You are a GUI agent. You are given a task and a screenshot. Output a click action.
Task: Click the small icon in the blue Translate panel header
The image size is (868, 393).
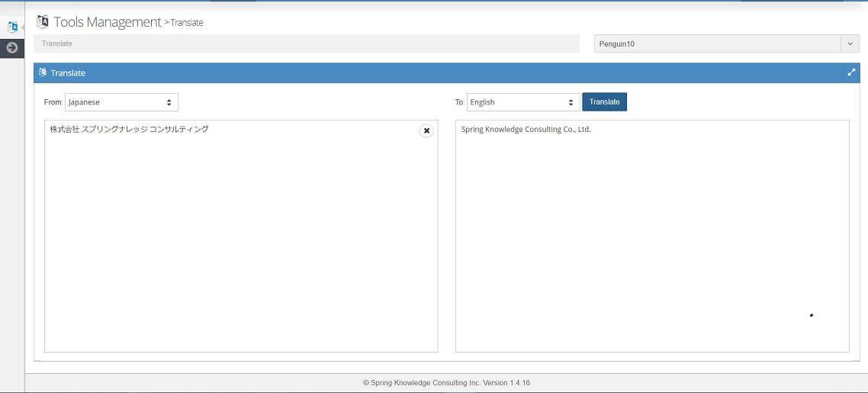pyautogui.click(x=43, y=72)
